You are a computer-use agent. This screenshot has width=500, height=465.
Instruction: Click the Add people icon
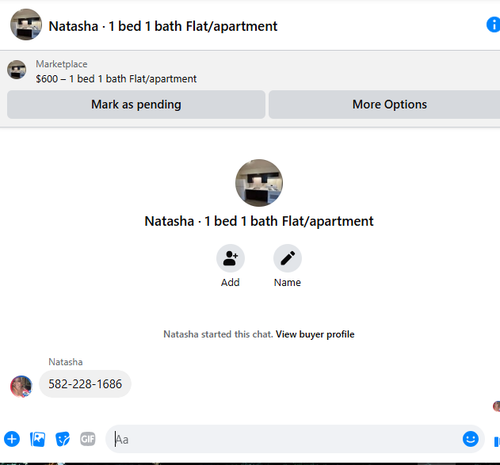point(230,258)
